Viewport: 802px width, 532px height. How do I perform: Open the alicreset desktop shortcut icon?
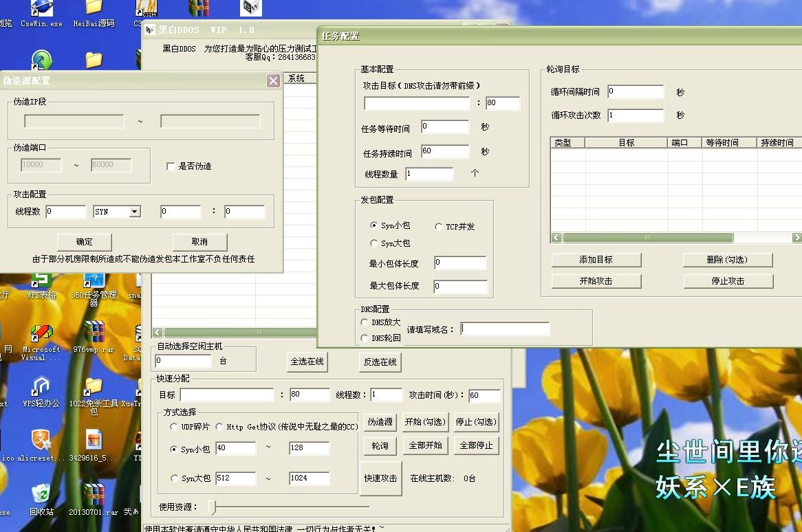pos(41,446)
